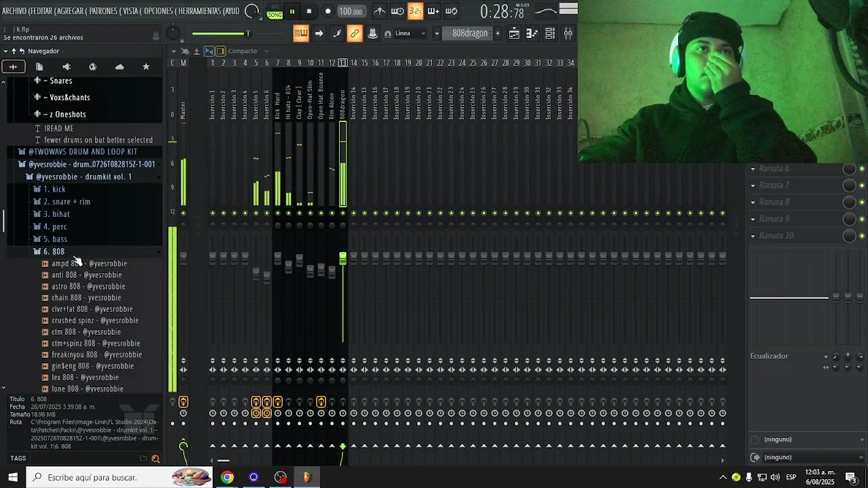This screenshot has height=488, width=868.
Task: Mute the 808dragon mixer track LED
Action: (x=343, y=213)
